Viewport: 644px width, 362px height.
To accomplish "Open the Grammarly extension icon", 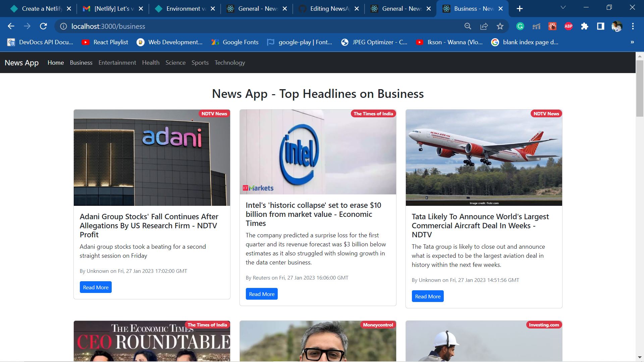I will coord(520,26).
